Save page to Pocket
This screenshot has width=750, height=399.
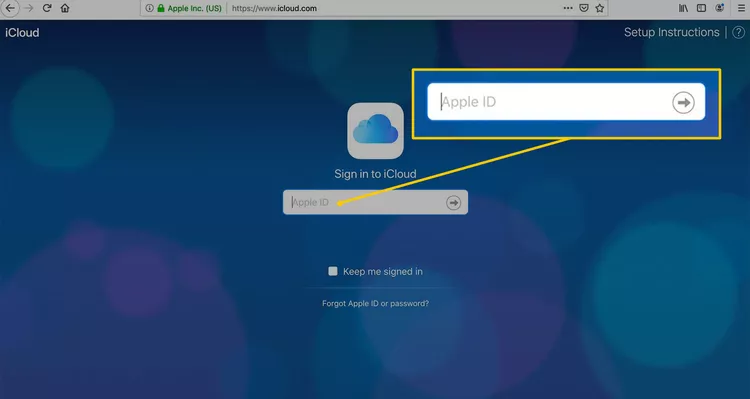584,8
